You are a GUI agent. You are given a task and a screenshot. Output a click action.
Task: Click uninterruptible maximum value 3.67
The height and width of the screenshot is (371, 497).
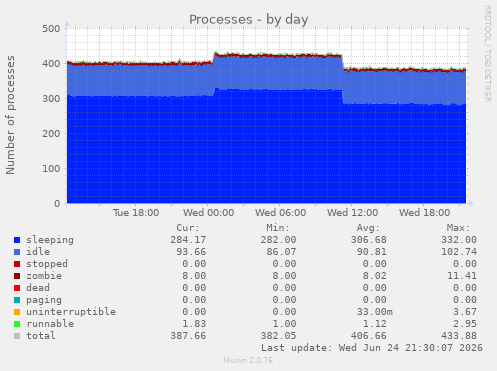coord(465,312)
